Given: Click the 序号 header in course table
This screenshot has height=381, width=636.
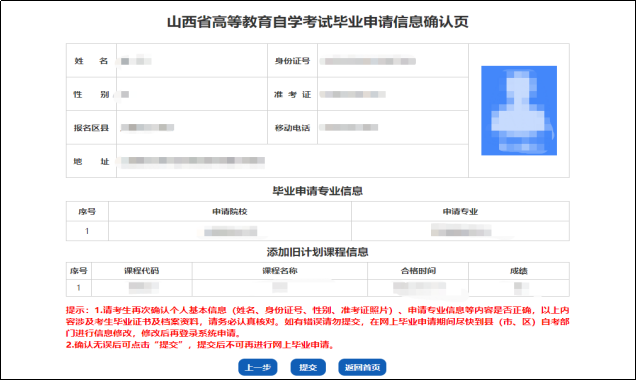Looking at the screenshot, I should pos(79,271).
